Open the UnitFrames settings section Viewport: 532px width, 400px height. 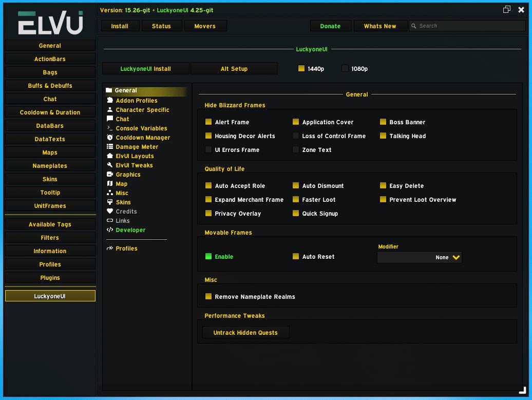click(50, 205)
